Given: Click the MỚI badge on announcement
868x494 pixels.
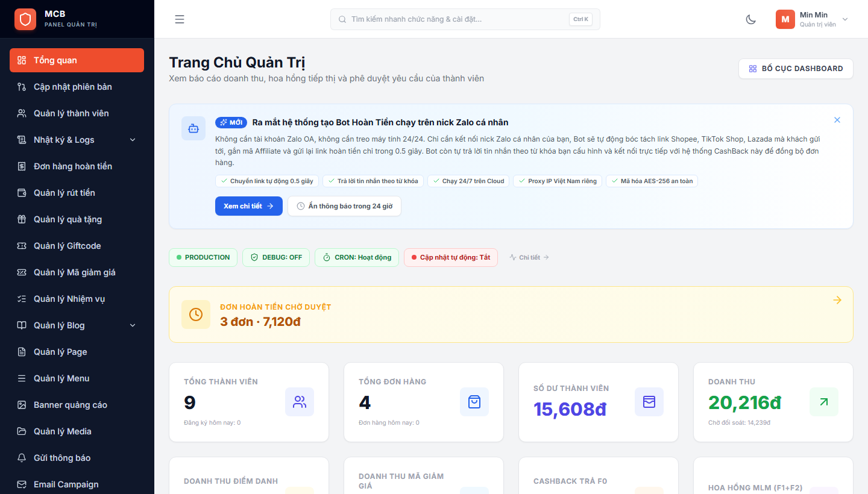Looking at the screenshot, I should [231, 122].
